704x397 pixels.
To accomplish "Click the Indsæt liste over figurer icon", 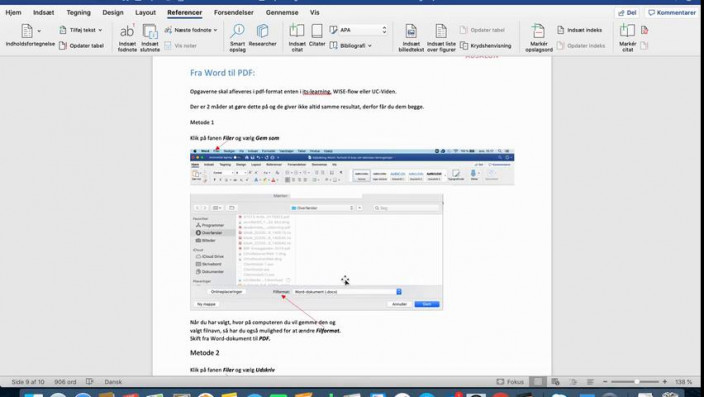I will coord(441,38).
